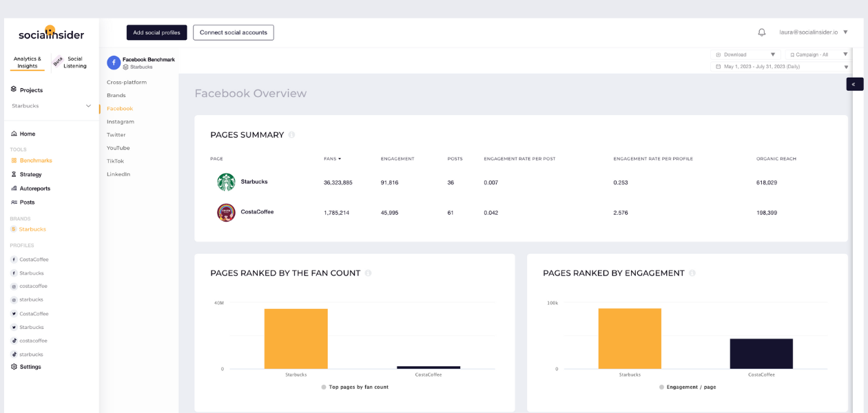Select the Facebook Starbucks profile icon
868x413 pixels.
(14, 273)
